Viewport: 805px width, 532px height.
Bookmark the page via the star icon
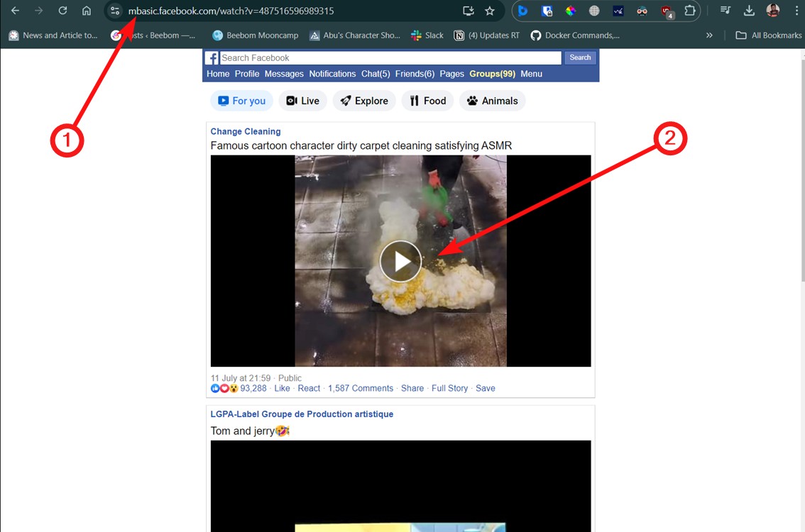(490, 11)
